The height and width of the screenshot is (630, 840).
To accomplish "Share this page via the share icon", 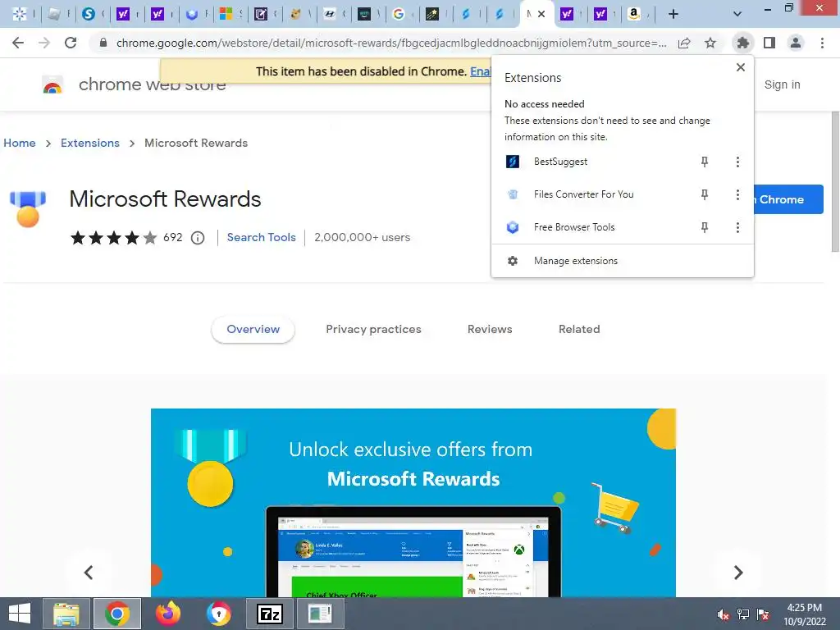I will coord(684,43).
